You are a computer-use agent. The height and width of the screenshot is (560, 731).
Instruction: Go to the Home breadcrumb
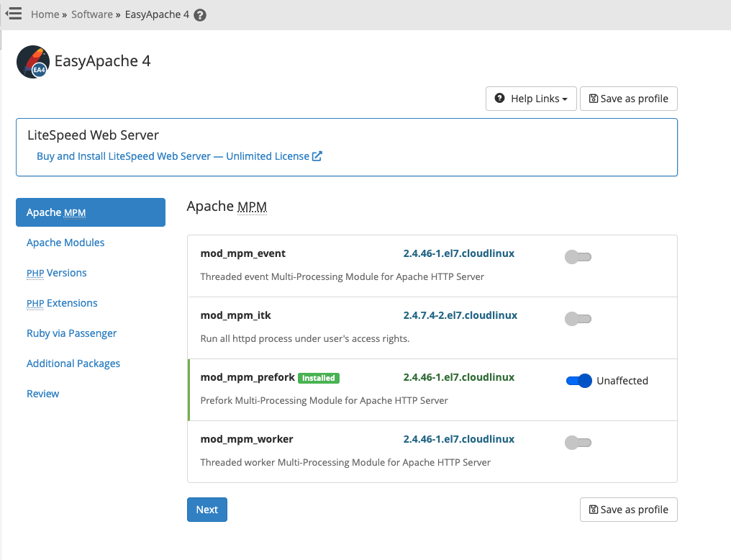[45, 14]
